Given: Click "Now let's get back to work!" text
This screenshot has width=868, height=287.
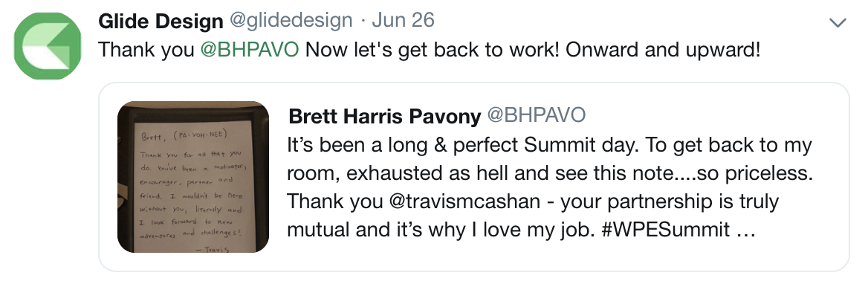Looking at the screenshot, I should 433,50.
